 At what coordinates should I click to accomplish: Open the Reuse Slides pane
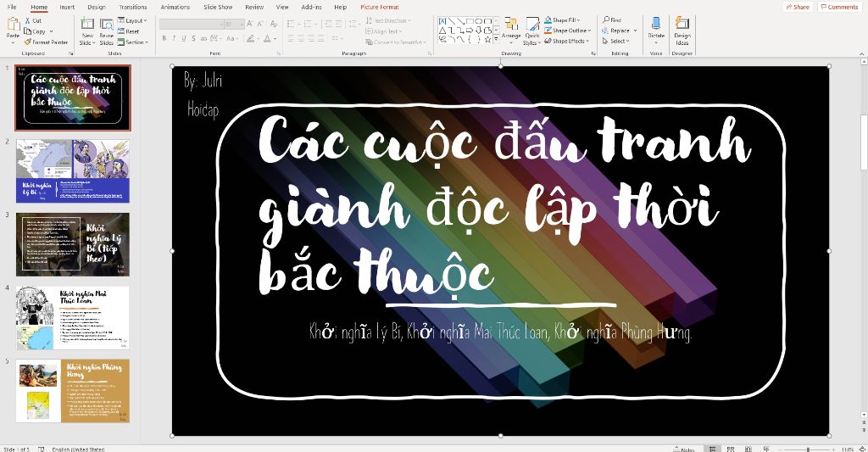click(x=106, y=31)
